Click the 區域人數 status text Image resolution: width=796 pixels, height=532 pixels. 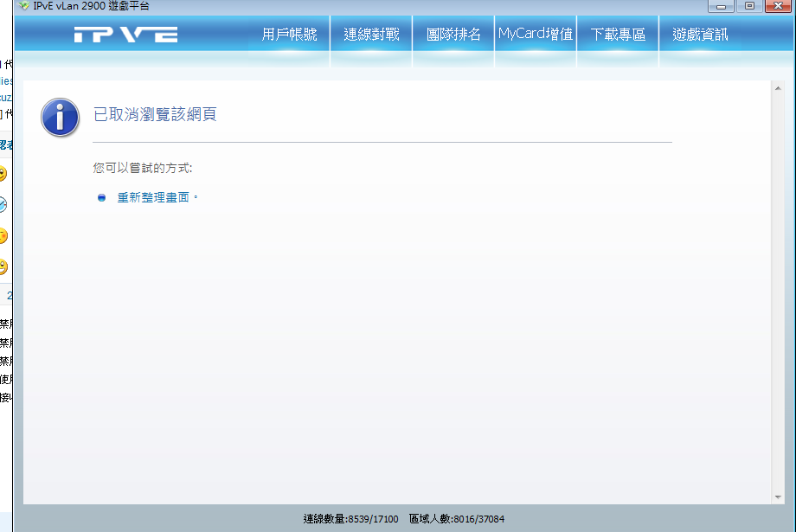[457, 519]
